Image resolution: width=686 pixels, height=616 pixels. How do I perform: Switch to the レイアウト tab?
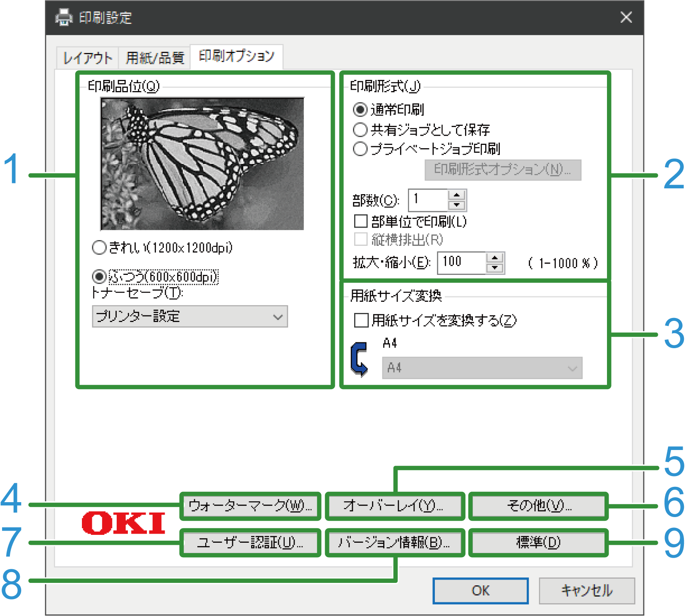[x=88, y=58]
